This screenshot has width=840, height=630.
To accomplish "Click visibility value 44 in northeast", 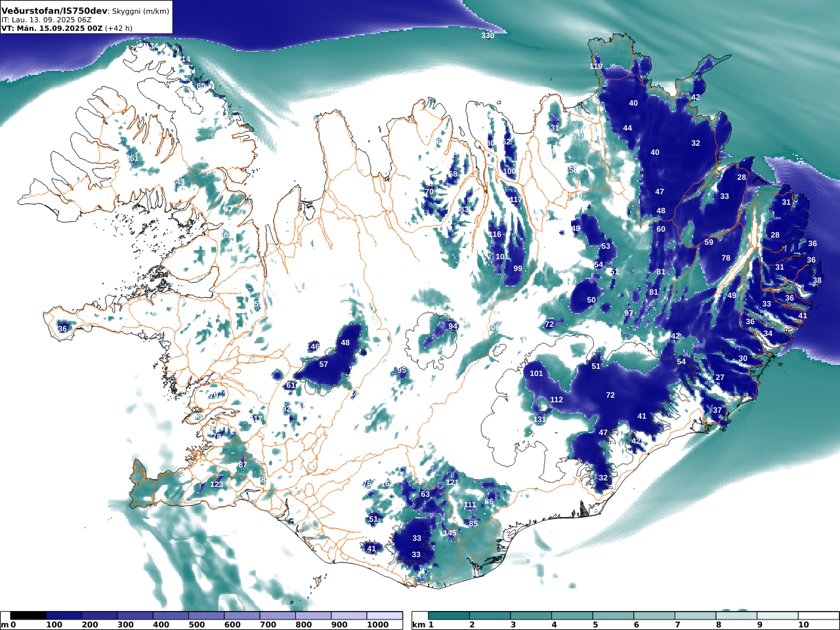I will pyautogui.click(x=627, y=128).
